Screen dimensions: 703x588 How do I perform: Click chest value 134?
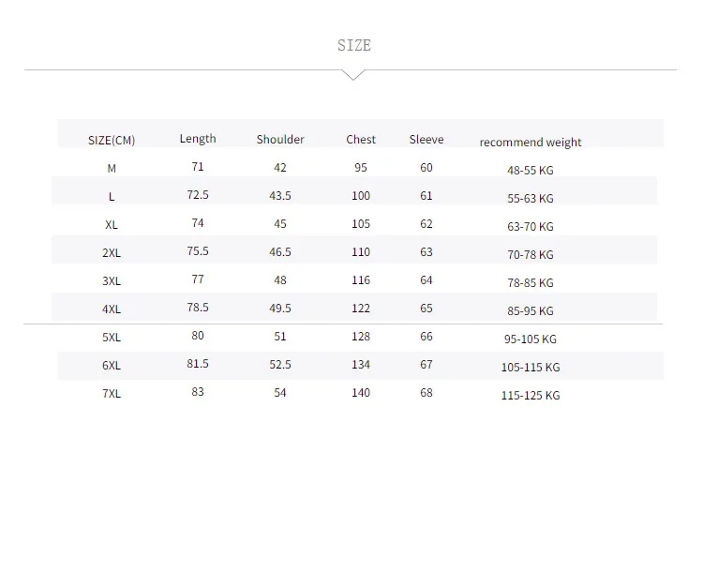tap(361, 365)
